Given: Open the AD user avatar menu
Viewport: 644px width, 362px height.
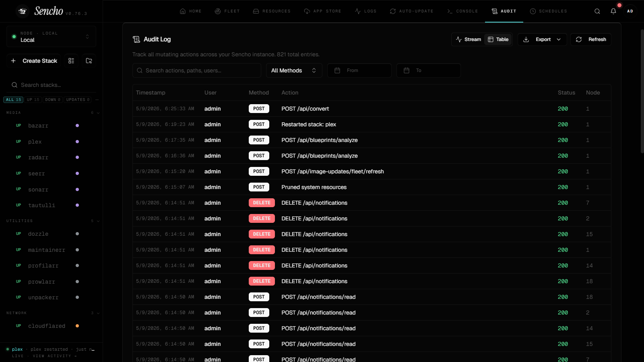Looking at the screenshot, I should click(630, 11).
